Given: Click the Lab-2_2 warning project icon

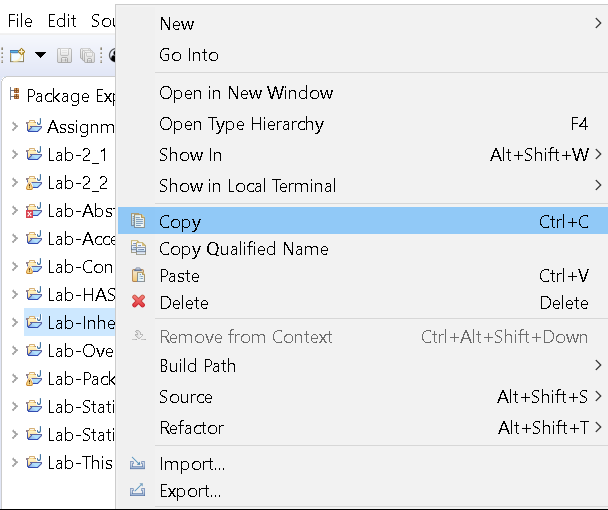Looking at the screenshot, I should coord(34,182).
